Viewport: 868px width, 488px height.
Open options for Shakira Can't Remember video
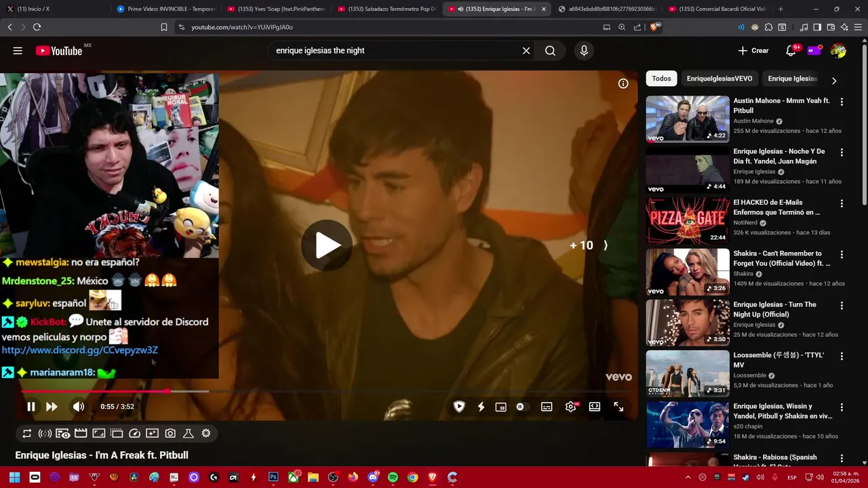(842, 254)
